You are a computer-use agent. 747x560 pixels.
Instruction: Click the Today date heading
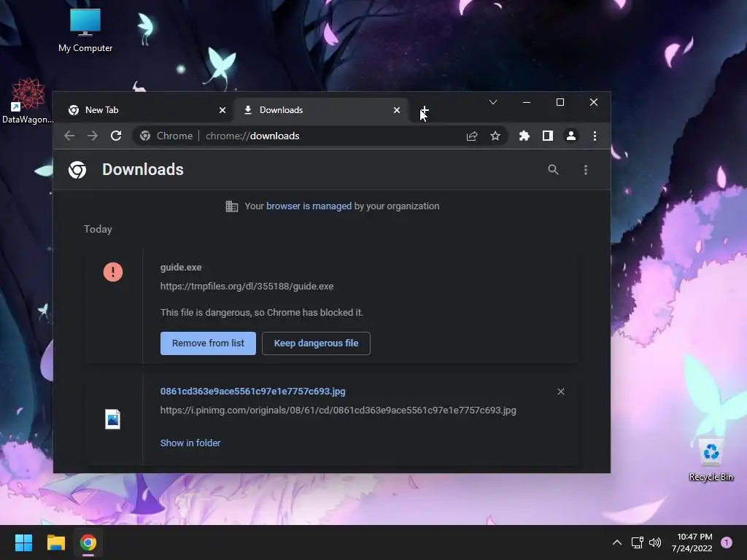click(x=98, y=229)
